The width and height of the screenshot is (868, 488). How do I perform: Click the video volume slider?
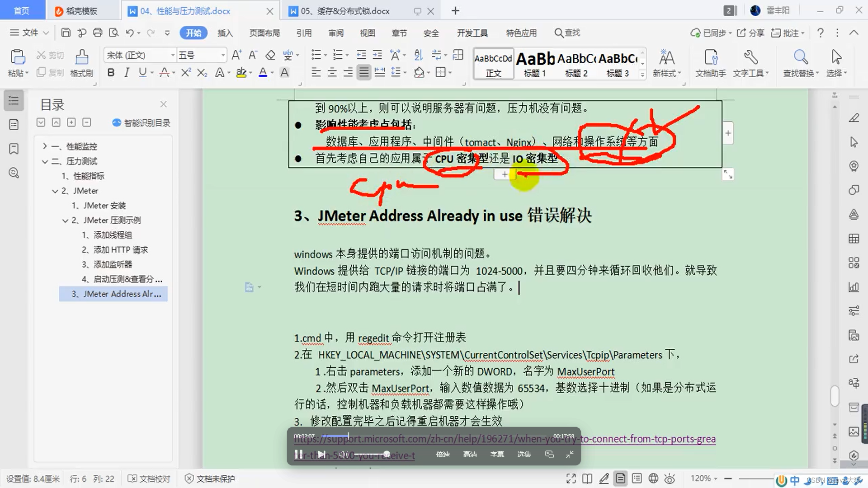pyautogui.click(x=372, y=454)
